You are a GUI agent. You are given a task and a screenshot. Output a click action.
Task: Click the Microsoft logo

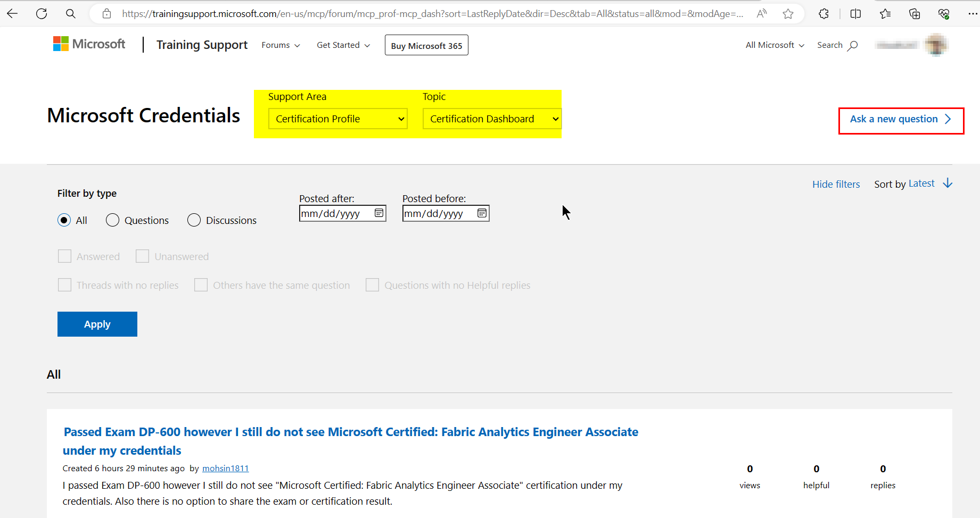pos(89,44)
